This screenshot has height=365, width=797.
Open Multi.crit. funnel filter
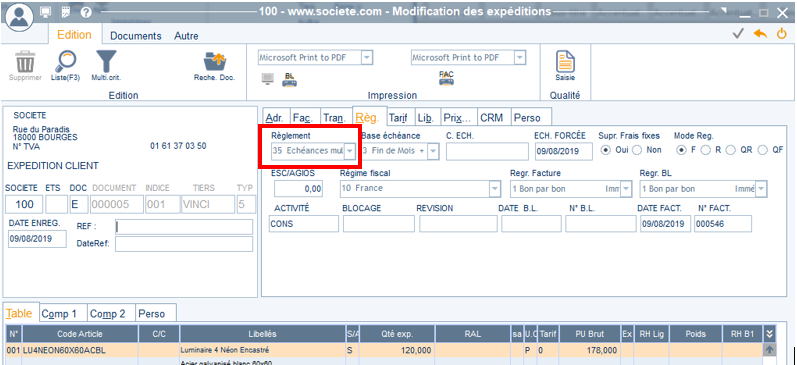(x=106, y=62)
